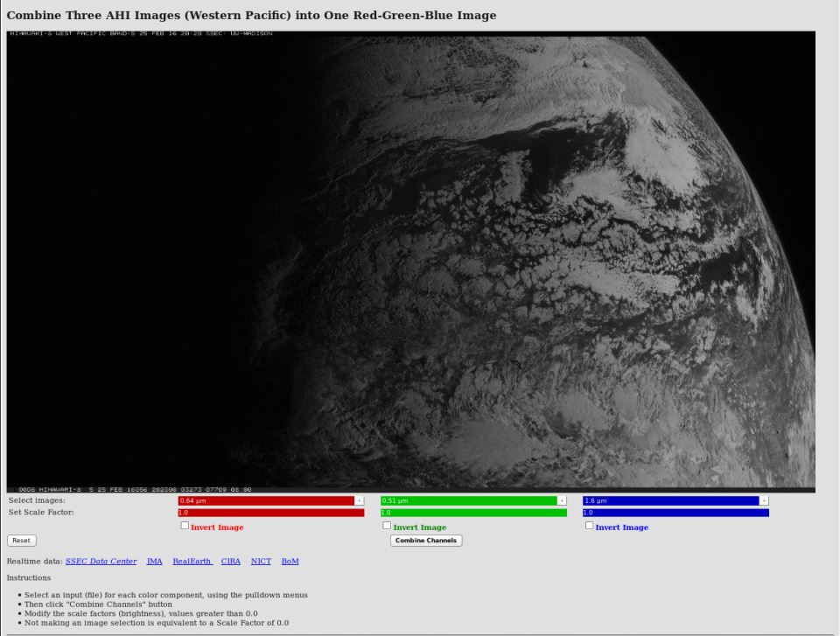The width and height of the screenshot is (840, 636).
Task: Open the blue 1.6 µm image dropdown
Action: click(675, 500)
